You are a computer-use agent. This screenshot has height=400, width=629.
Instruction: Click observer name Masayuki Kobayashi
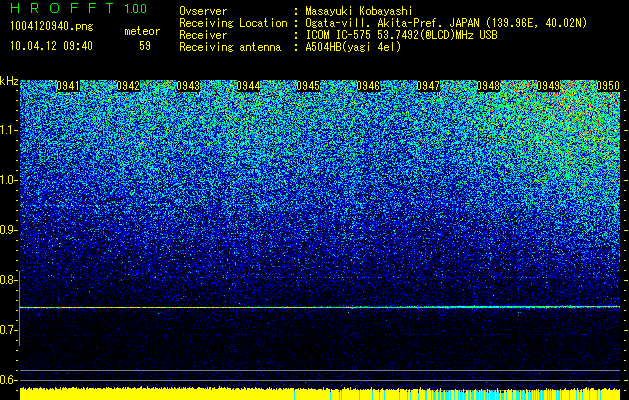(x=359, y=11)
